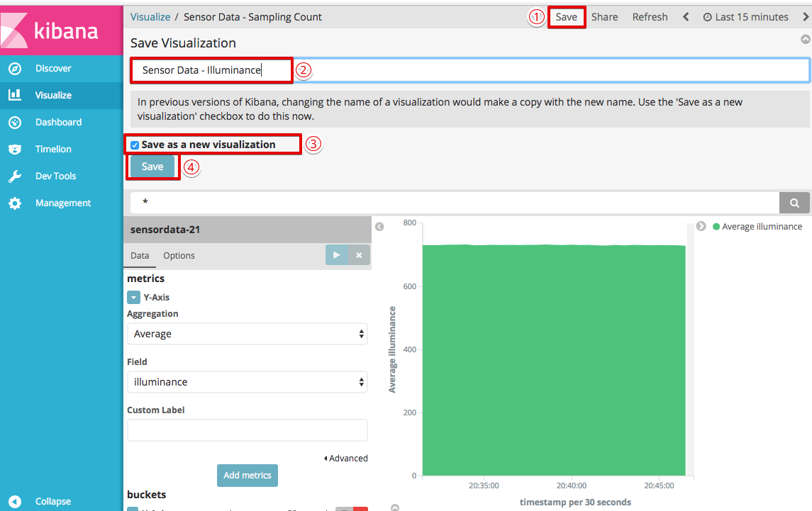This screenshot has height=511, width=812.
Task: Switch to the Options tab
Action: (179, 255)
